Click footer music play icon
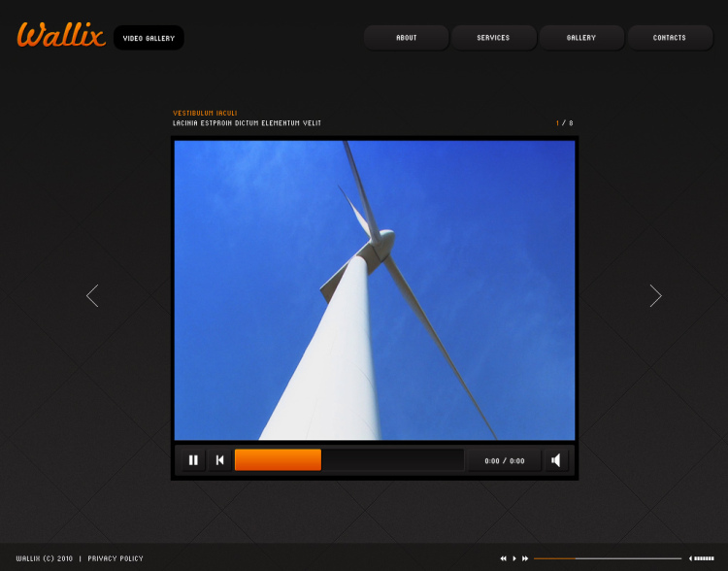The image size is (728, 571). tap(514, 558)
